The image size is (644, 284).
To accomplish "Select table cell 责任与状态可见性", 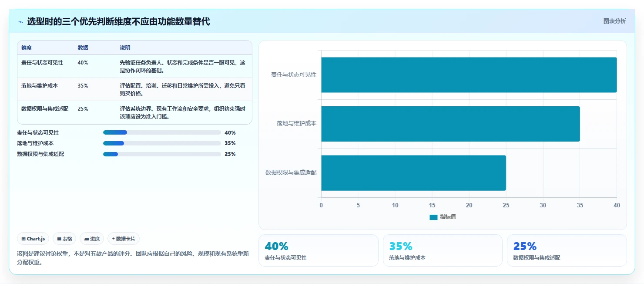I will [42, 63].
